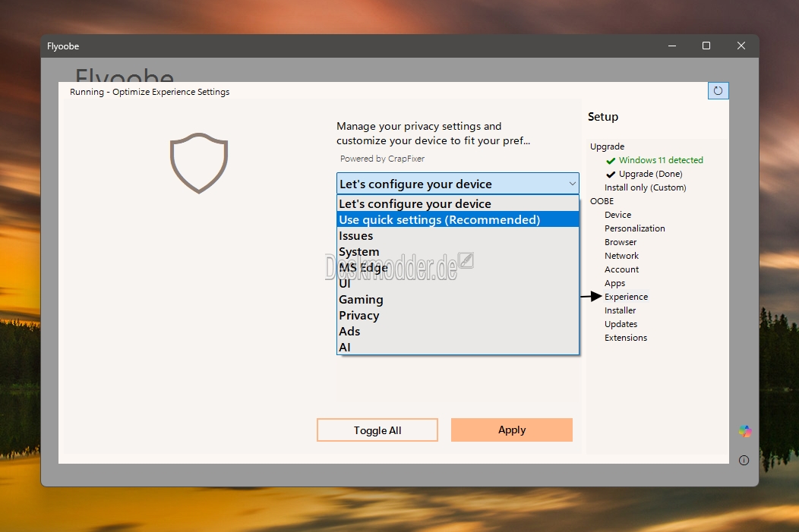This screenshot has height=532, width=799.
Task: Go to the Personalization setup step
Action: pos(634,228)
